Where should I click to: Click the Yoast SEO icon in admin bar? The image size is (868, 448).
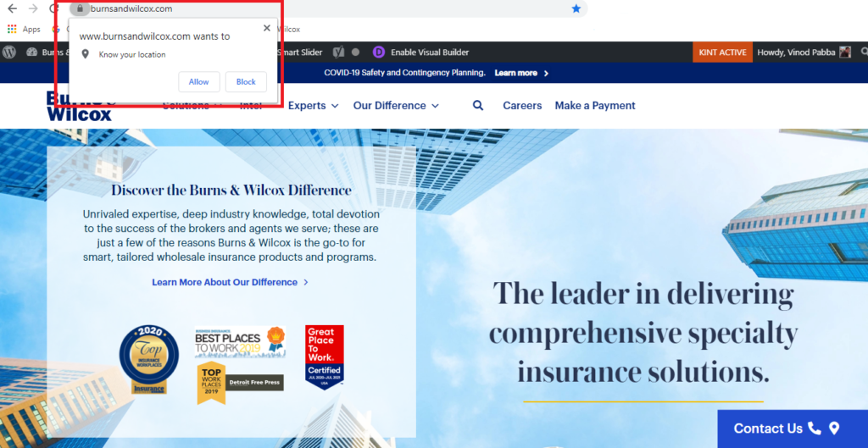339,52
